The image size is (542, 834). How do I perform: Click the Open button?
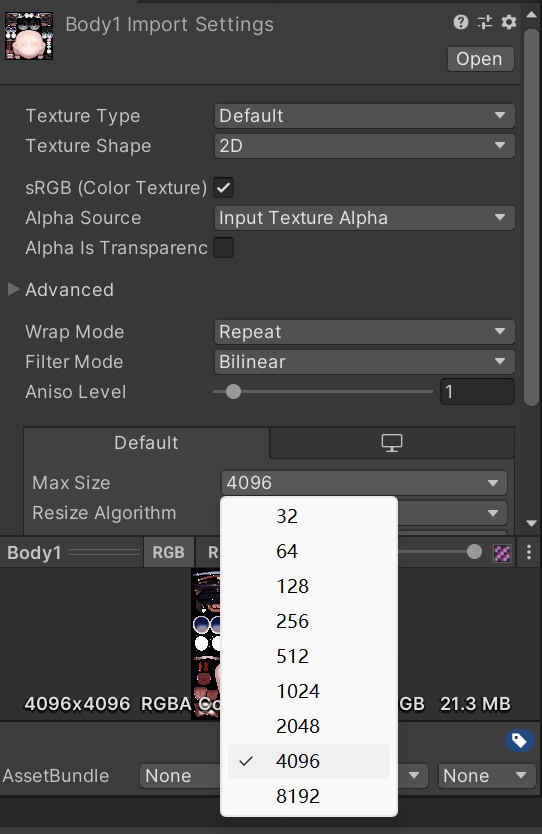480,59
